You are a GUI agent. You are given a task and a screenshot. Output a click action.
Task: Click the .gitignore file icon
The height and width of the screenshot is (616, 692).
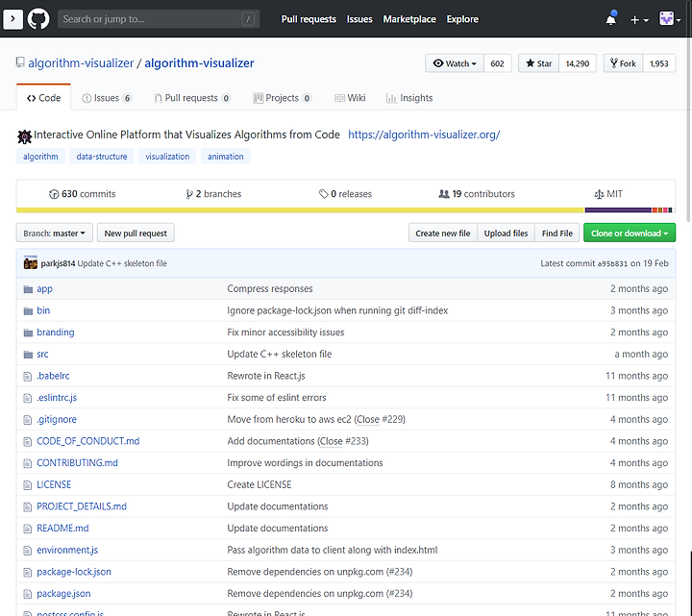pyautogui.click(x=27, y=420)
